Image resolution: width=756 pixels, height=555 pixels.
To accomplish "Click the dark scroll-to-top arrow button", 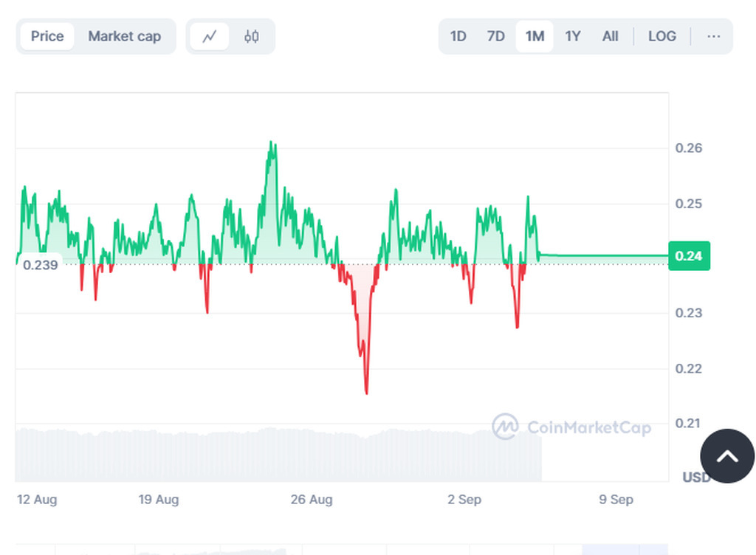I will click(x=727, y=456).
